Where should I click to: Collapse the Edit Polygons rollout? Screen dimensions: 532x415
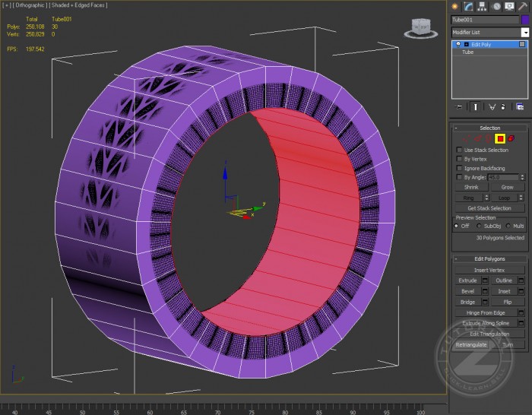[x=490, y=259]
